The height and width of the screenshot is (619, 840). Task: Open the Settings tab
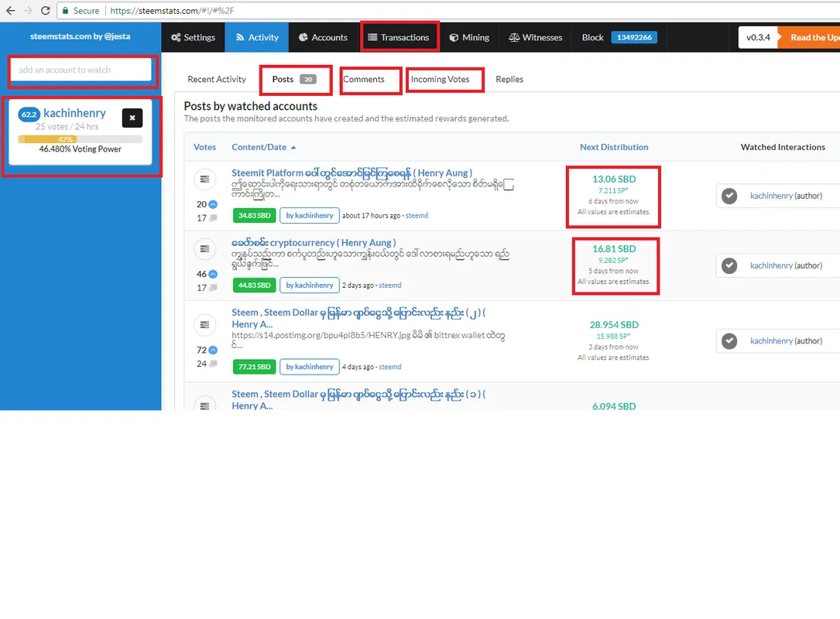coord(193,37)
